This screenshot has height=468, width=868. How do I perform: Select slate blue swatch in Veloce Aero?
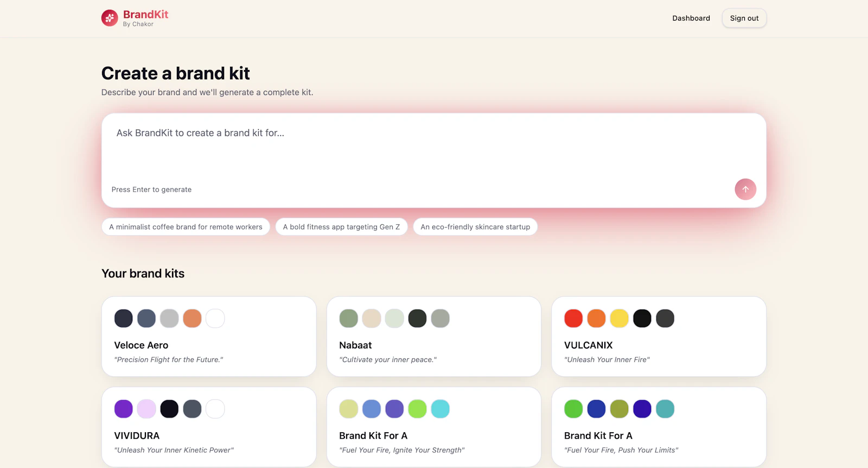[x=146, y=319]
